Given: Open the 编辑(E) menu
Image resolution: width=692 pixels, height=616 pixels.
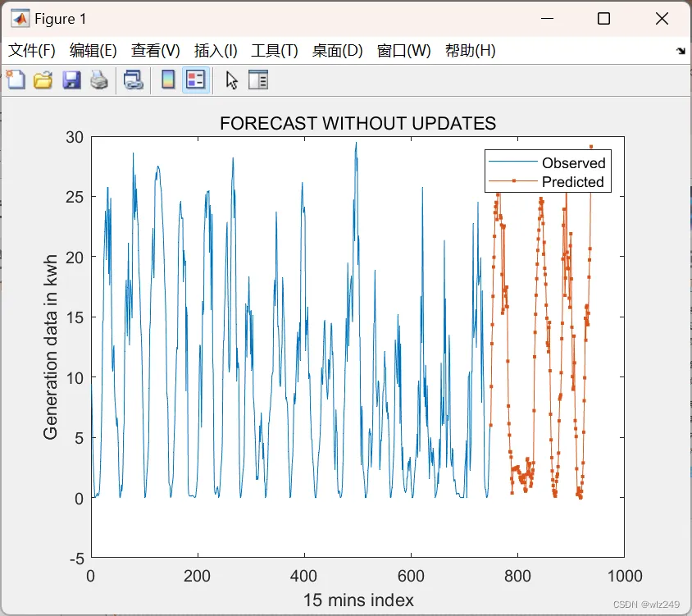Looking at the screenshot, I should (93, 50).
